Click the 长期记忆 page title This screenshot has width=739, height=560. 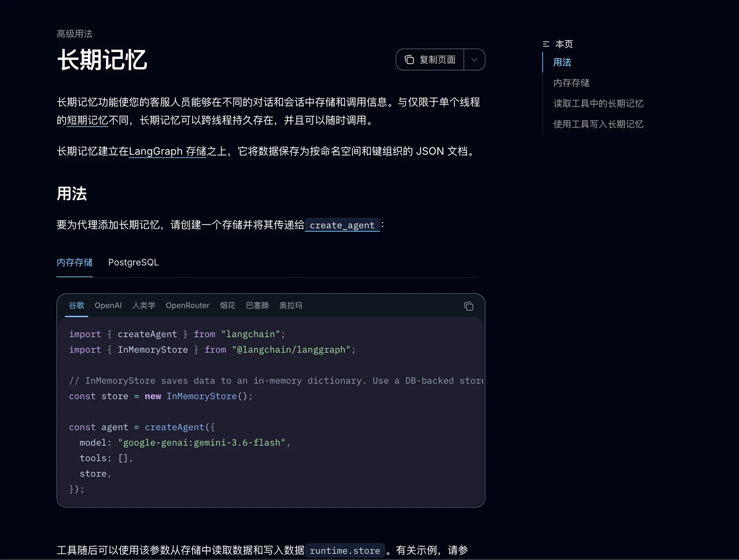tap(102, 60)
